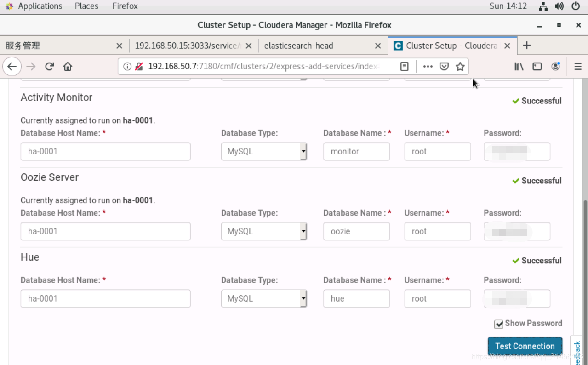Click Hue Password field
The image size is (588, 365).
pyautogui.click(x=517, y=298)
